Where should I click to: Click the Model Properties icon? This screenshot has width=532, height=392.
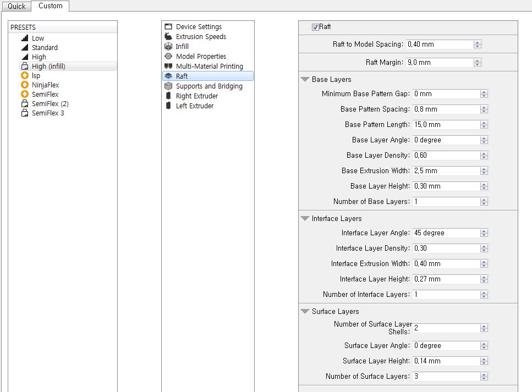(x=168, y=56)
